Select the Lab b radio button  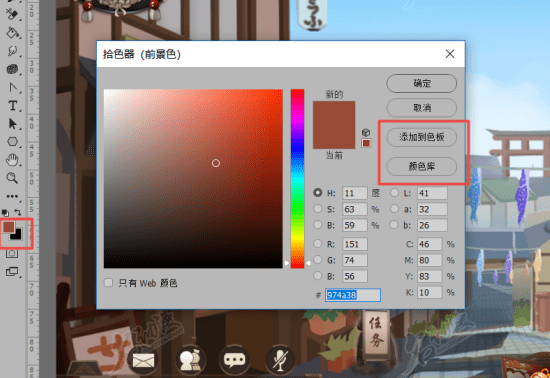[394, 225]
